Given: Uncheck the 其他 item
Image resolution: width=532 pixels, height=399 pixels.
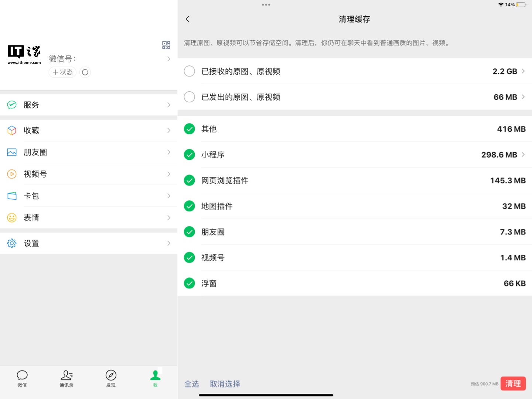Looking at the screenshot, I should coord(190,129).
